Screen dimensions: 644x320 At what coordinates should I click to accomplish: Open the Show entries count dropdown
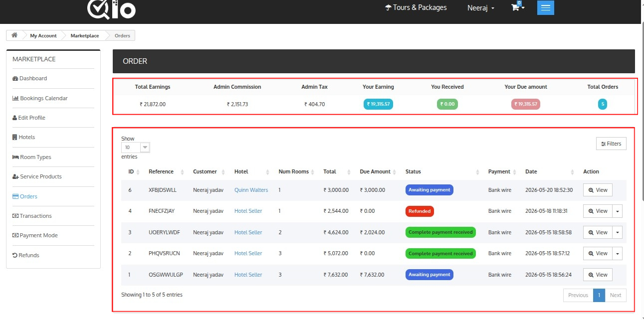tap(135, 148)
